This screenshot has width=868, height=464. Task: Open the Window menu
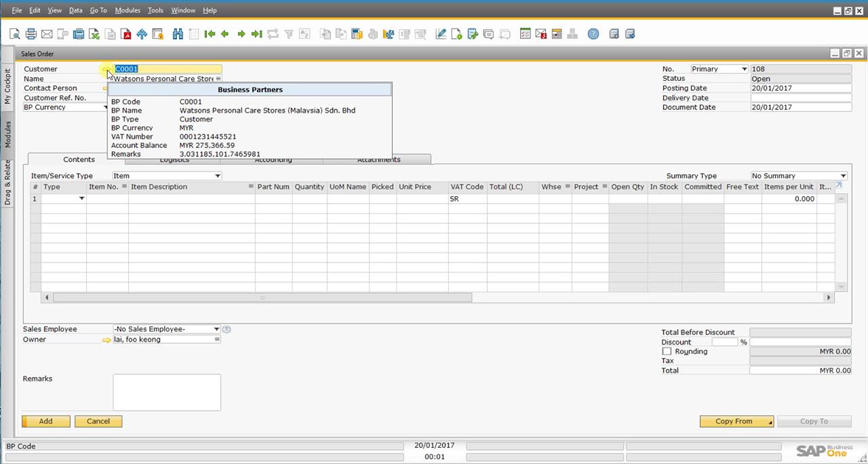click(183, 10)
